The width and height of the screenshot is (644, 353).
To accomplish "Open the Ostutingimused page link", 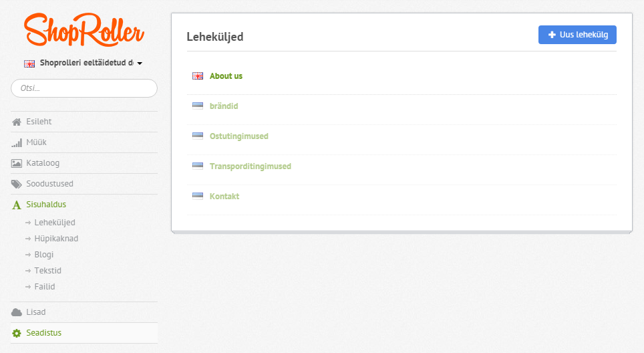I will coord(238,136).
